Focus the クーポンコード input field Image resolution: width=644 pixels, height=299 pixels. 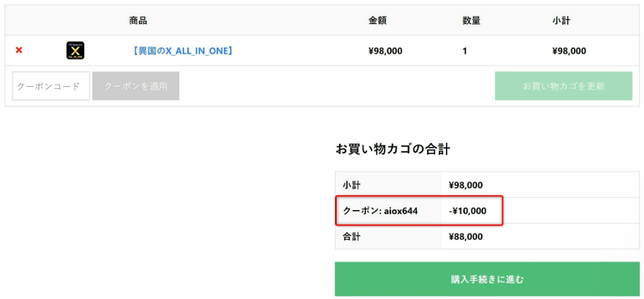pyautogui.click(x=51, y=86)
